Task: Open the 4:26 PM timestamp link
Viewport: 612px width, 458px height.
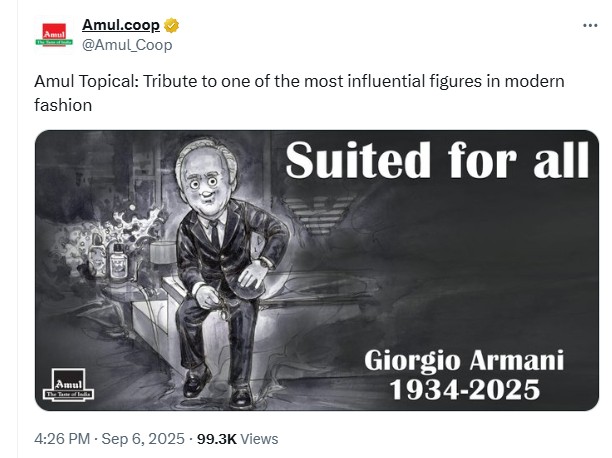Action: pos(62,439)
